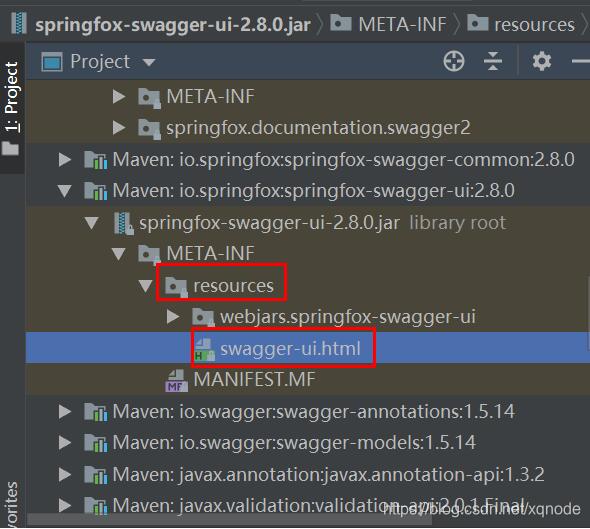Select Maven: io.springfox:springfox-swagger-common:2.8.0 entry
The height and width of the screenshot is (529, 590).
[343, 160]
